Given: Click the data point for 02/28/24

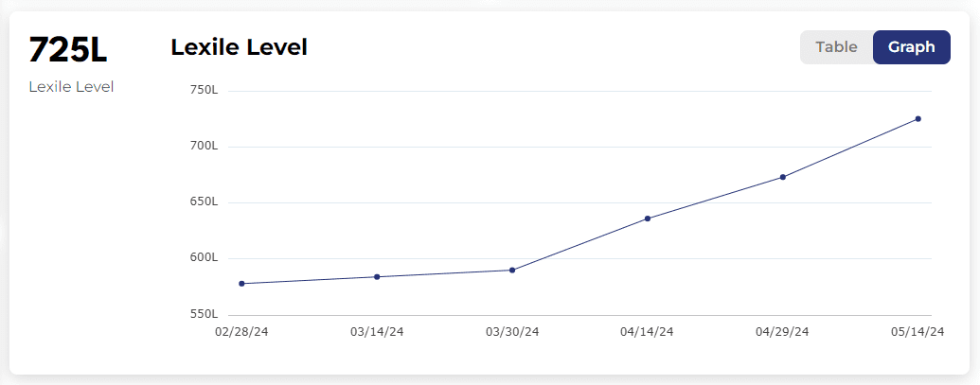Looking at the screenshot, I should point(242,284).
